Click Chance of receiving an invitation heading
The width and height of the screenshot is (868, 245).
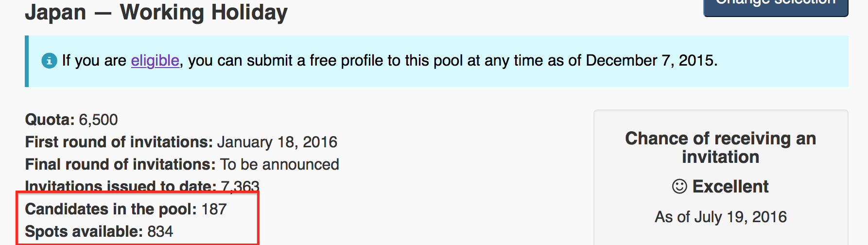[x=720, y=147]
